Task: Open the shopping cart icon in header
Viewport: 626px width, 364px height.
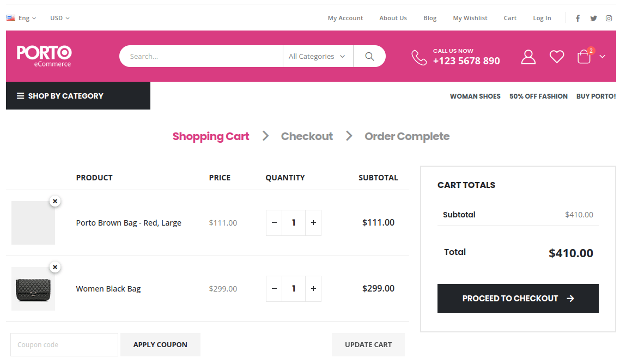Action: [583, 56]
